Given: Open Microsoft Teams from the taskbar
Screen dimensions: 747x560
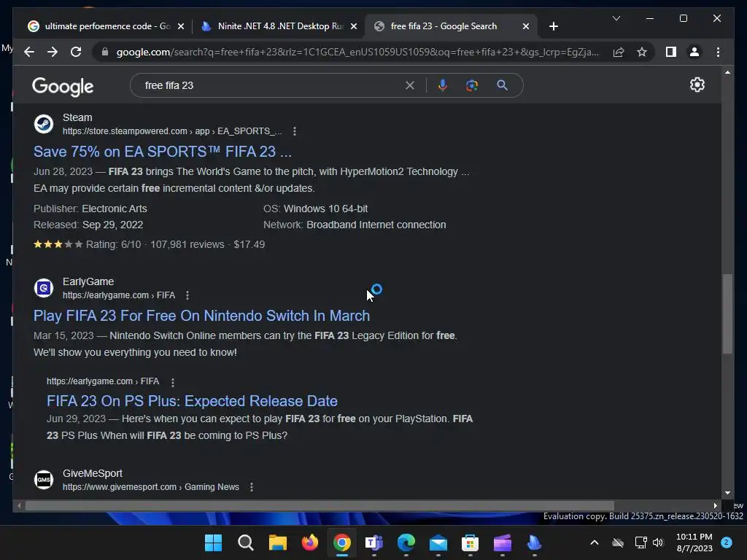Looking at the screenshot, I should tap(374, 542).
